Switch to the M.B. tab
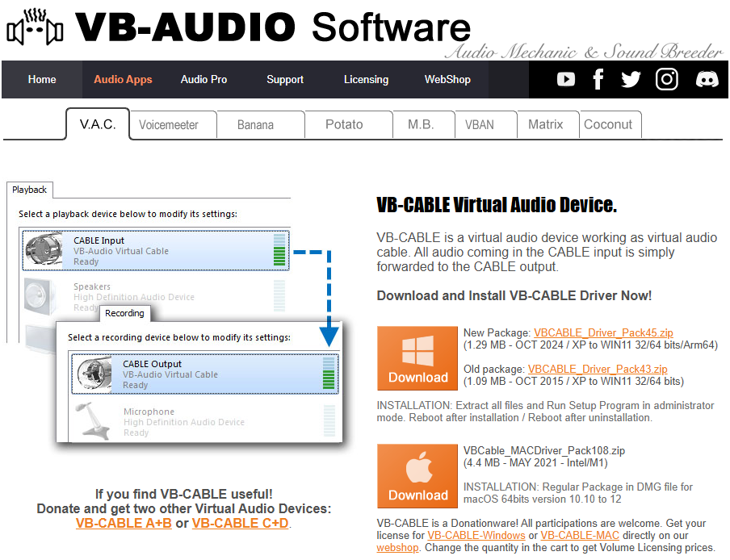 [x=424, y=124]
